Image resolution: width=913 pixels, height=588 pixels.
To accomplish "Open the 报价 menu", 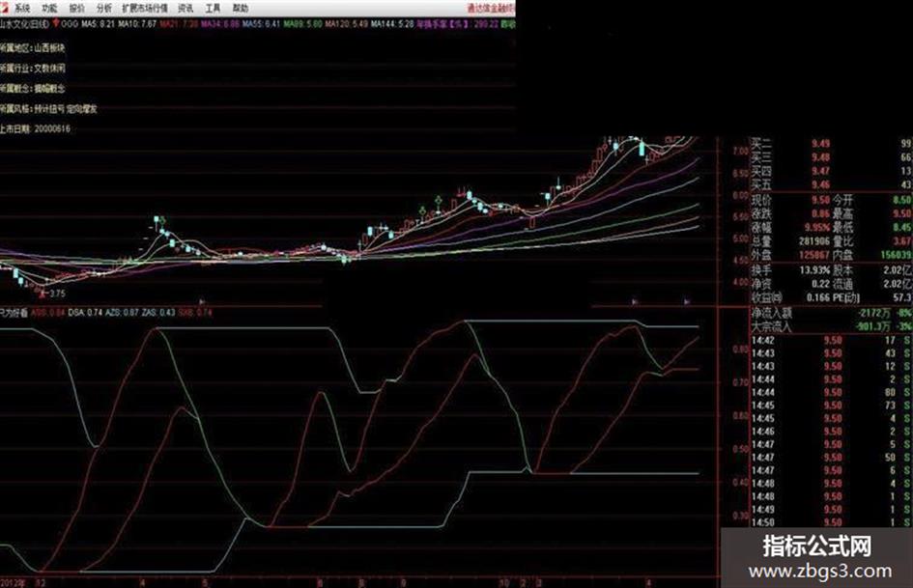I will 77,8.
